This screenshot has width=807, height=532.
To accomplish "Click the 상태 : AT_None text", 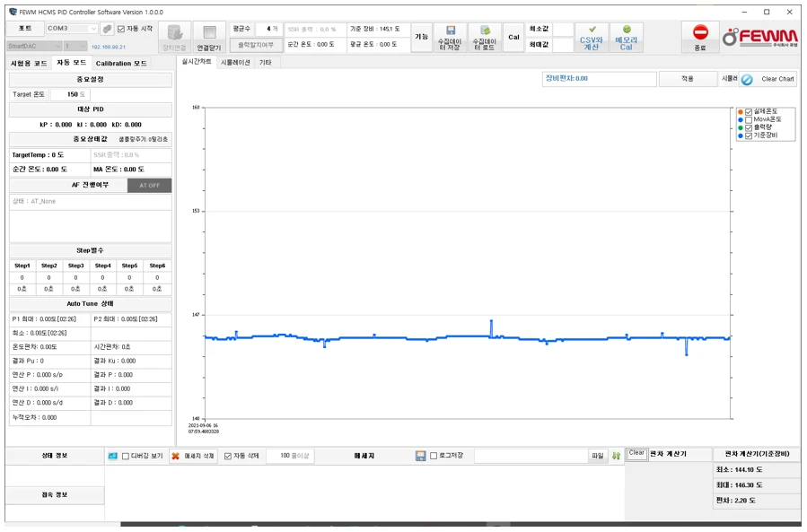I will [34, 202].
